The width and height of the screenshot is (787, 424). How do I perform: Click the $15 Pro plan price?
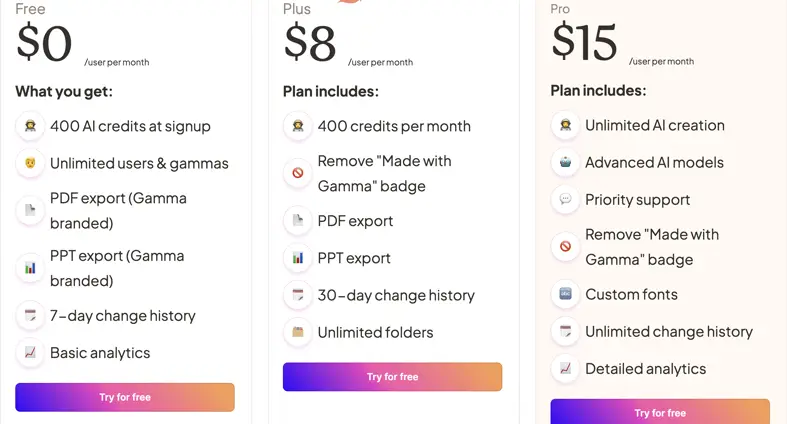click(x=584, y=43)
